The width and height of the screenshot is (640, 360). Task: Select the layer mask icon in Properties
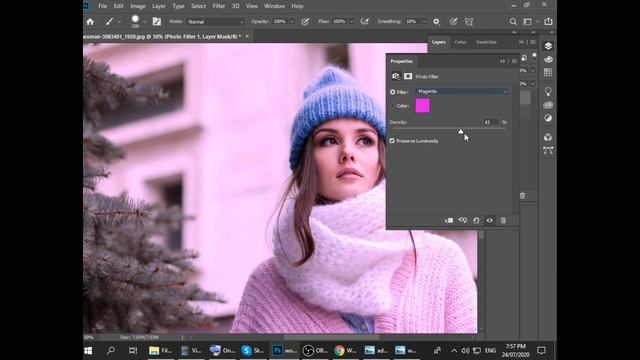click(408, 76)
